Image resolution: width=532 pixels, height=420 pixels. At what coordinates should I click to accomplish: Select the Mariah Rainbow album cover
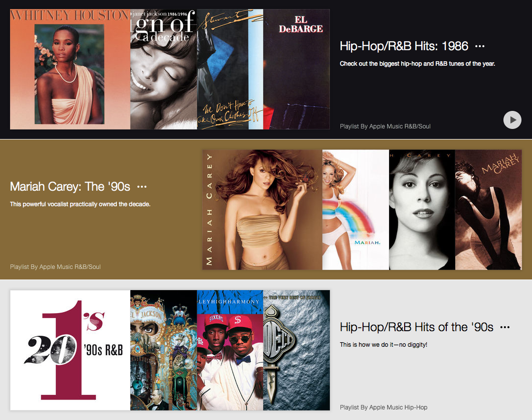tap(356, 210)
